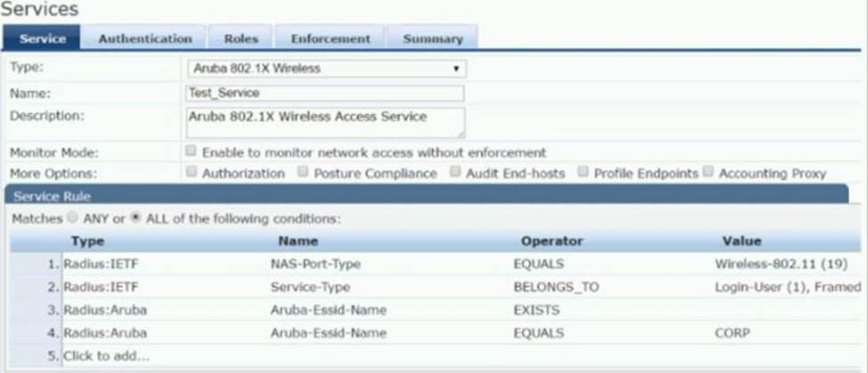Select the ANY matches radio button
This screenshot has height=373, width=868.
click(x=71, y=218)
